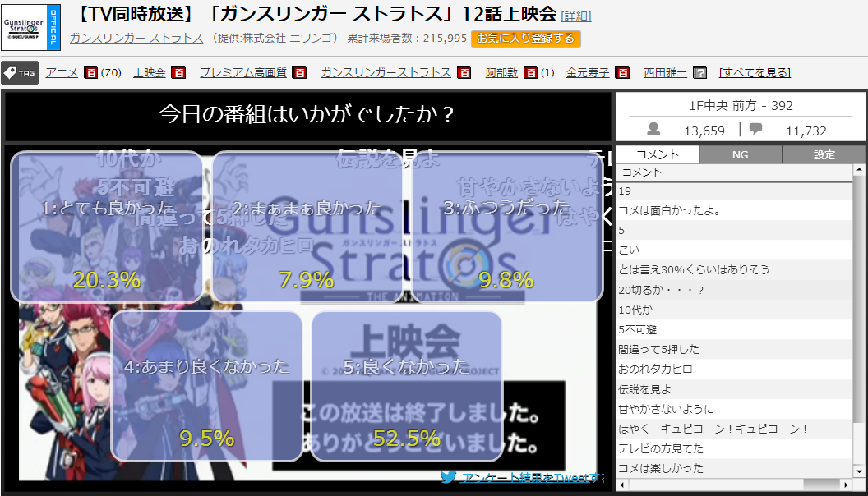Open the ガンスリンガー ストラトス channel link
The image size is (868, 496).
pos(136,38)
